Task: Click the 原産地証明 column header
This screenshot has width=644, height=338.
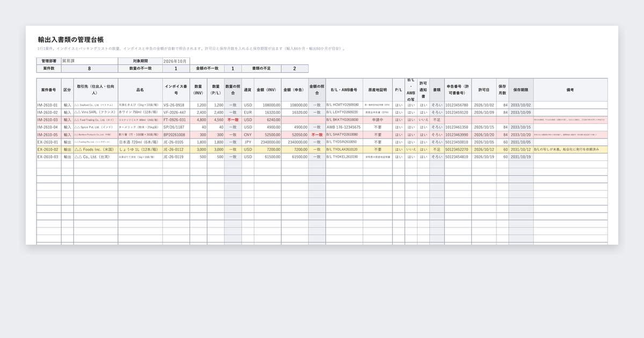Action: pyautogui.click(x=378, y=90)
